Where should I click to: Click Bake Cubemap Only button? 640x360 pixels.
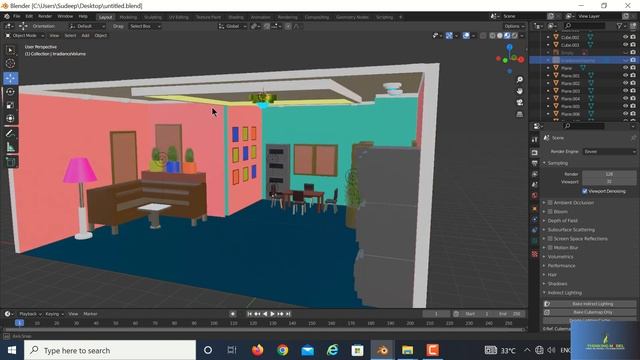tap(589, 312)
